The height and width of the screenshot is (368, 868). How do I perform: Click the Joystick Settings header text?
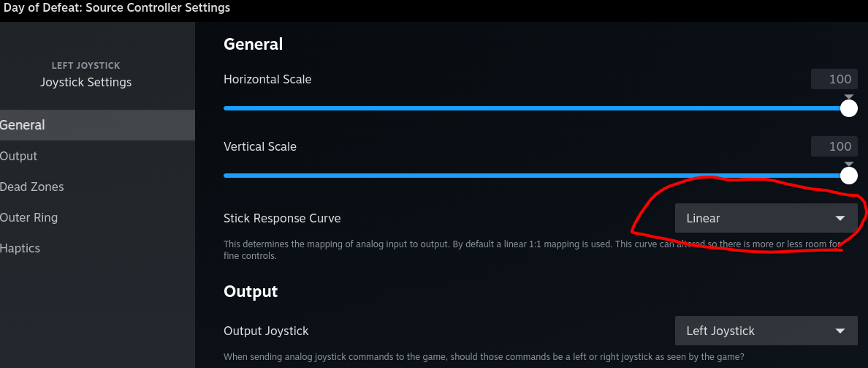click(86, 82)
